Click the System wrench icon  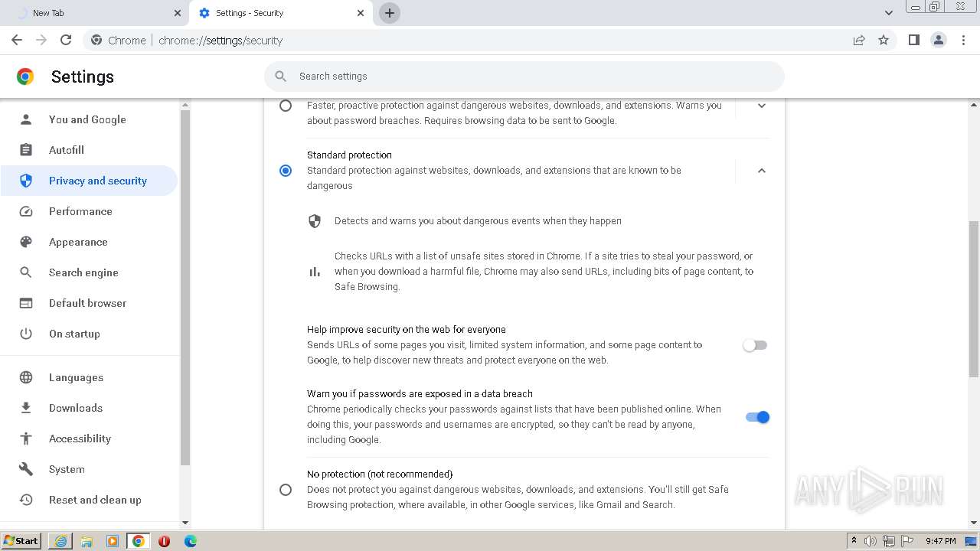click(26, 469)
